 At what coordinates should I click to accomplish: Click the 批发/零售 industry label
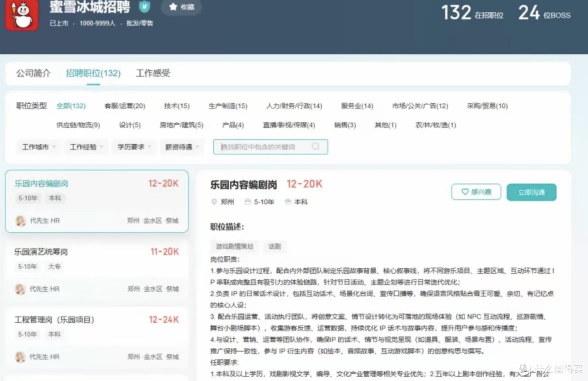pos(139,23)
